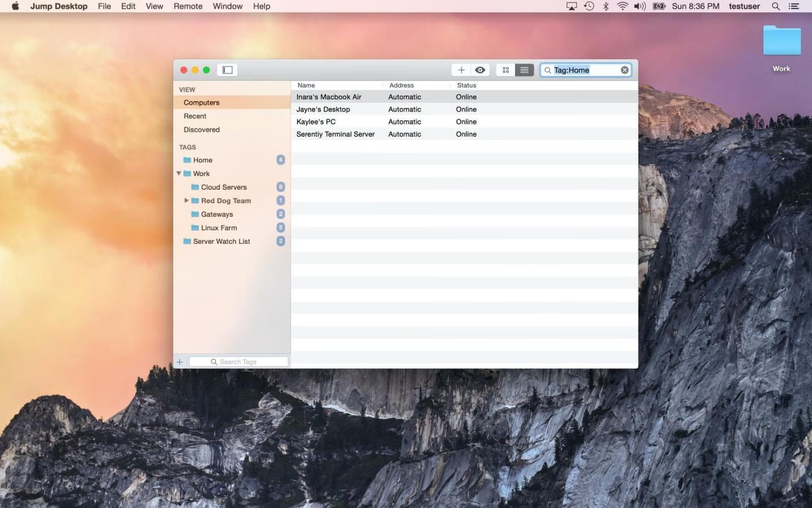Screen dimensions: 812x508
Task: Click the search magnifier icon in toolbar
Action: [548, 70]
